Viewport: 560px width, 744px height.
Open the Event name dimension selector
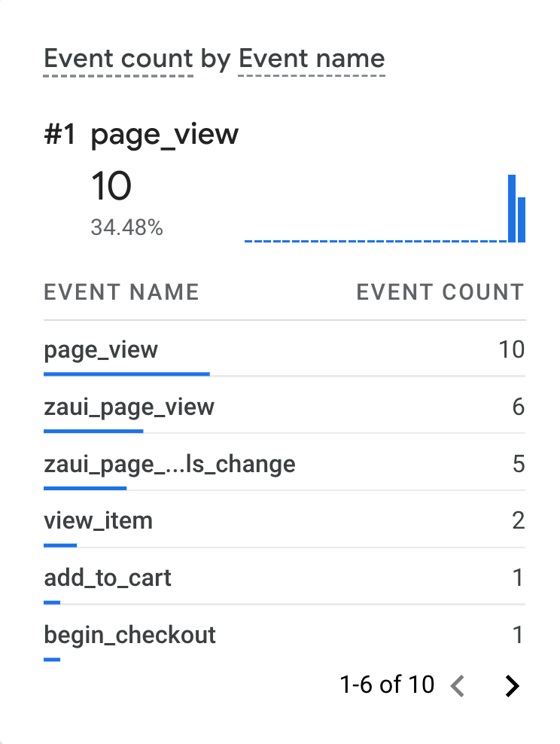[x=312, y=59]
